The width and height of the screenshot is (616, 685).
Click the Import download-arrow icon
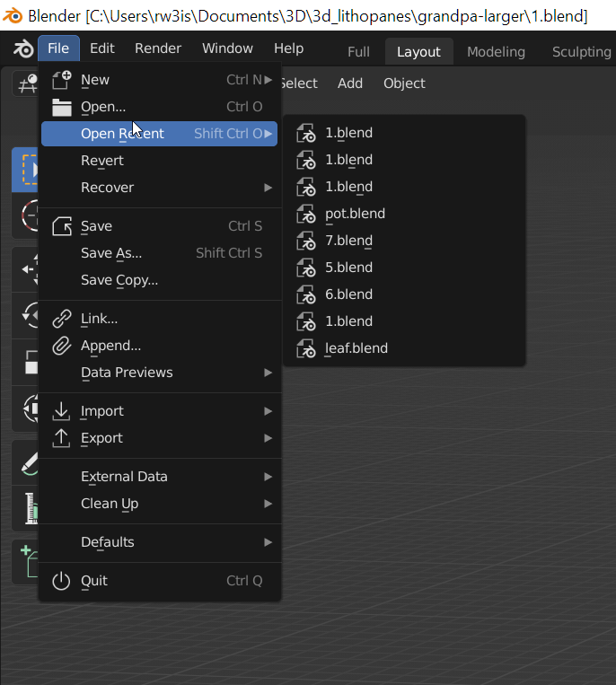[x=61, y=411]
